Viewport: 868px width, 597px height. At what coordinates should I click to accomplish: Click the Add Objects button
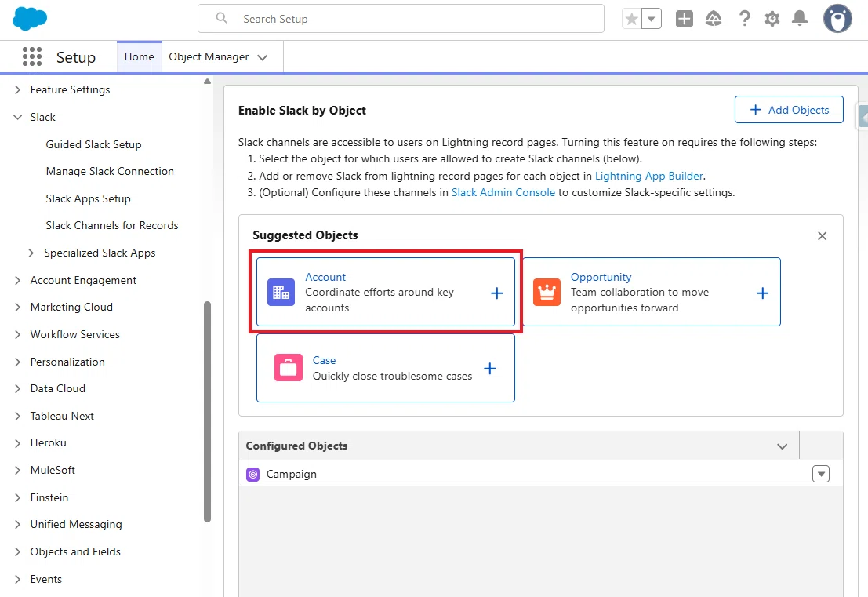click(x=789, y=110)
